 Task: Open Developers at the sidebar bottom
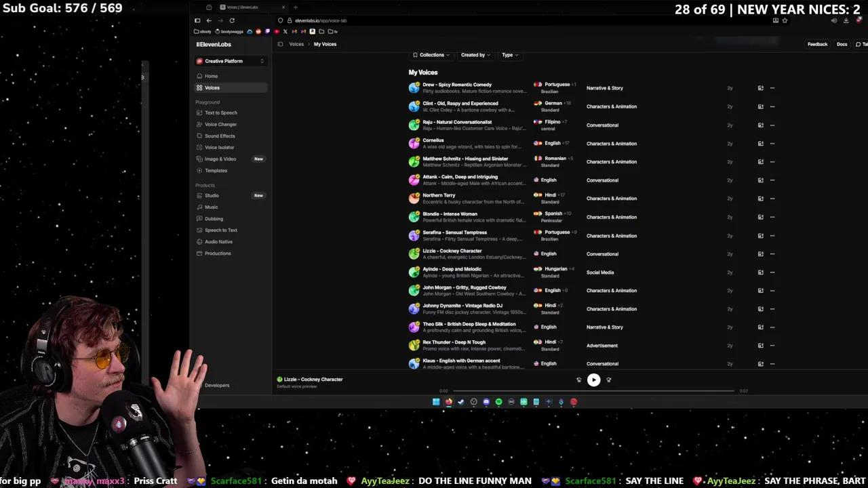click(x=217, y=385)
